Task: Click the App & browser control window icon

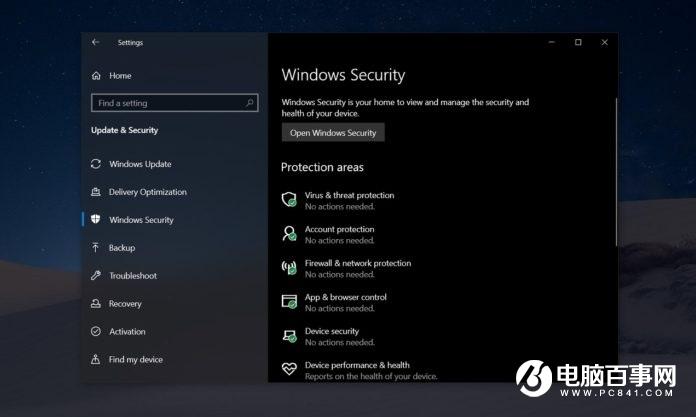Action: tap(289, 302)
